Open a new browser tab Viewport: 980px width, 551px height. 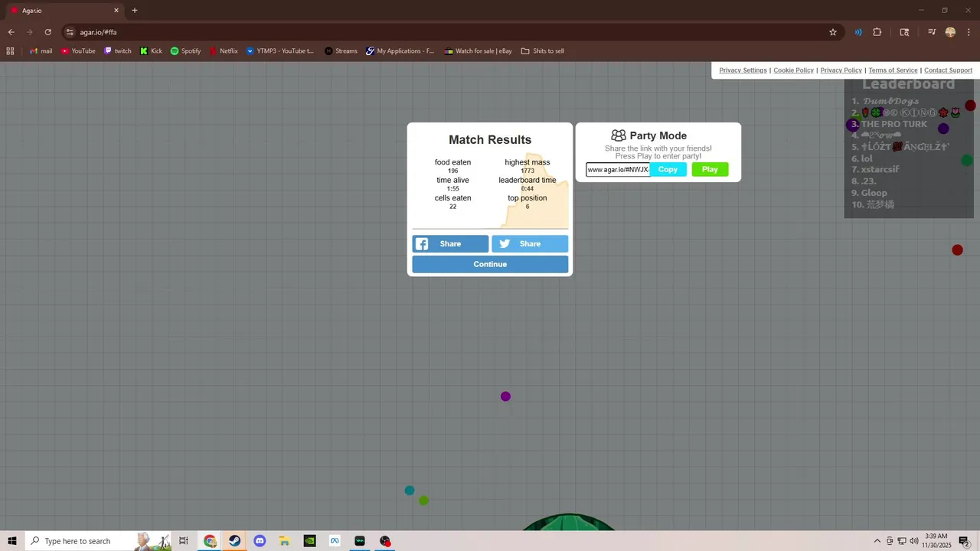coord(135,11)
